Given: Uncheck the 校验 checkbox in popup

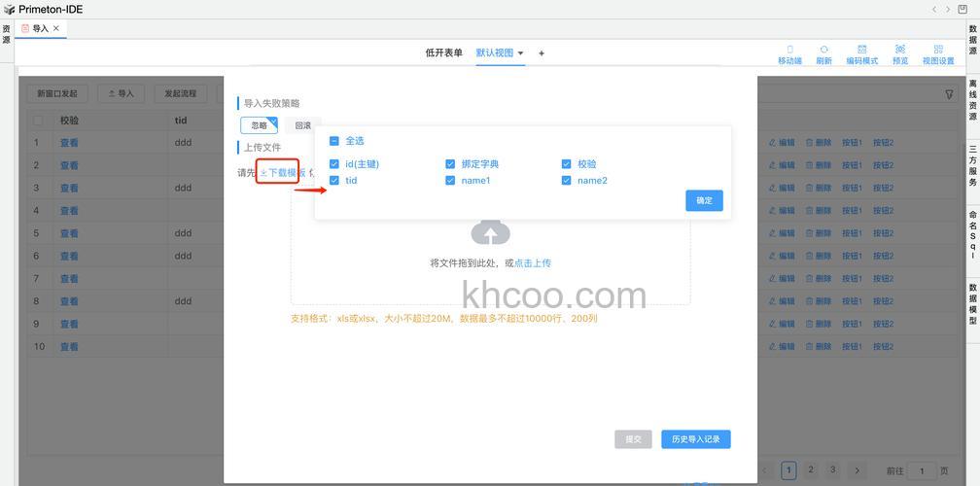Looking at the screenshot, I should point(566,164).
